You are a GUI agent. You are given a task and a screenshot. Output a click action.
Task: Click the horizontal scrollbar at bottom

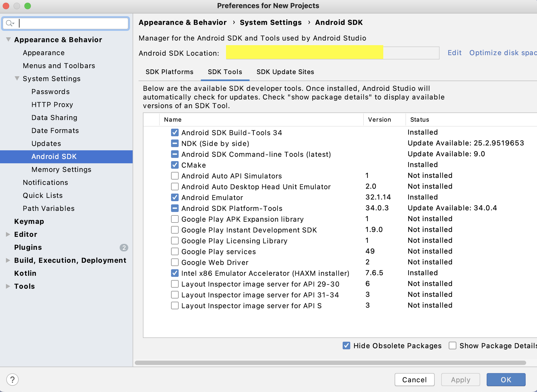330,363
